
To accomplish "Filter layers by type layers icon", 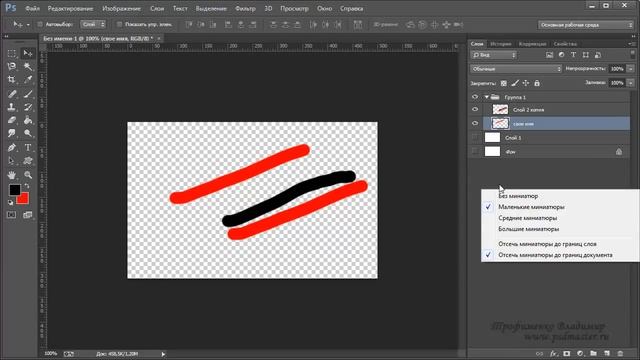I will [573, 55].
